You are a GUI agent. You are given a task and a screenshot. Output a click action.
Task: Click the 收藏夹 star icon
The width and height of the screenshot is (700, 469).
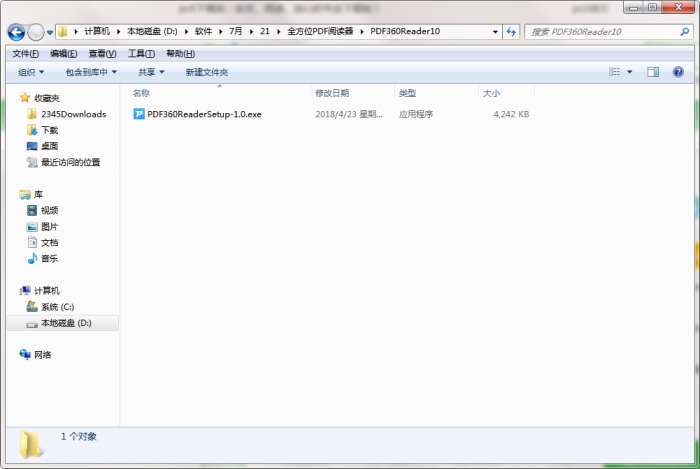click(x=25, y=98)
